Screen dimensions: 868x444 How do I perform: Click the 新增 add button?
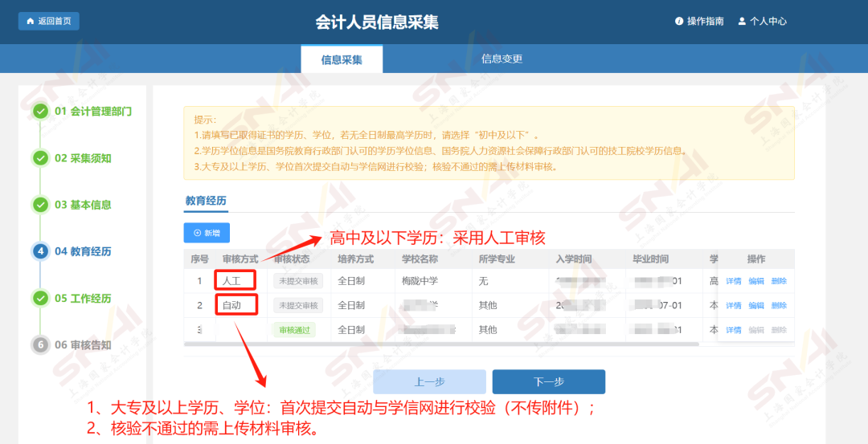pyautogui.click(x=207, y=233)
